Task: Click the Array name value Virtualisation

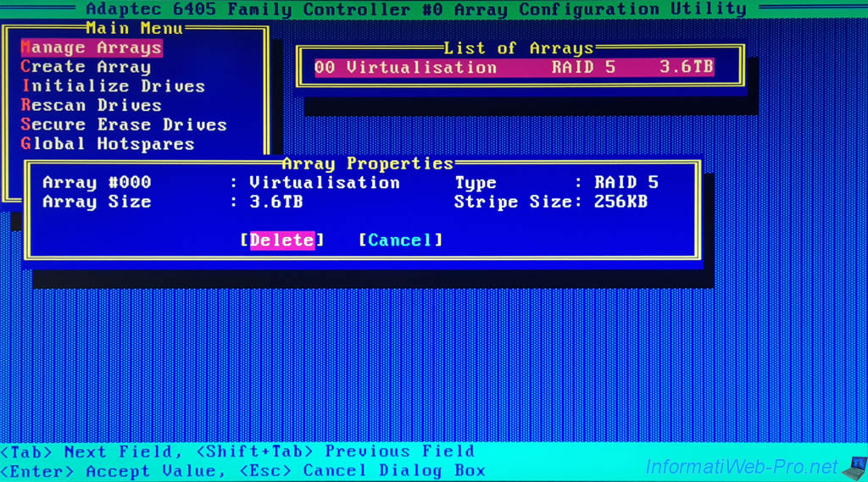Action: click(x=324, y=183)
